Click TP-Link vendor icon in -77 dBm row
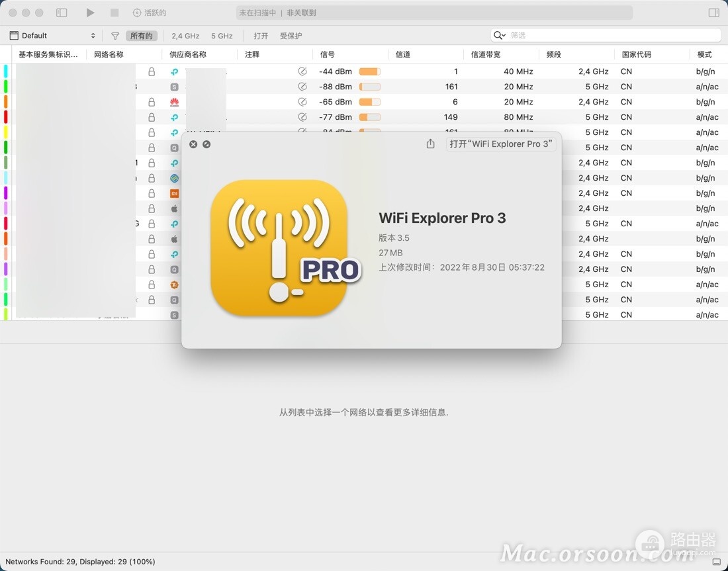The image size is (728, 571). click(174, 118)
